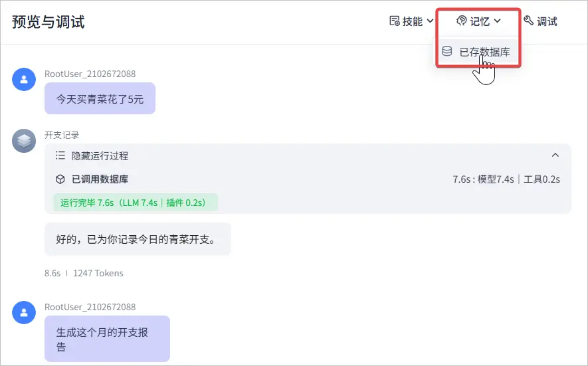Click the 已调用数据库 step row
This screenshot has width=588, height=366.
(x=100, y=179)
